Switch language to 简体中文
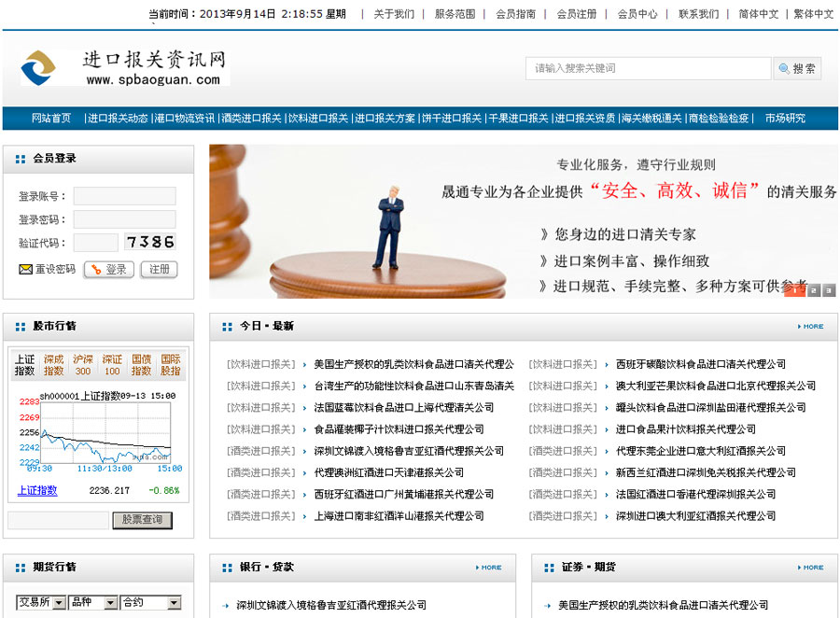Image resolution: width=840 pixels, height=618 pixels. [x=759, y=14]
